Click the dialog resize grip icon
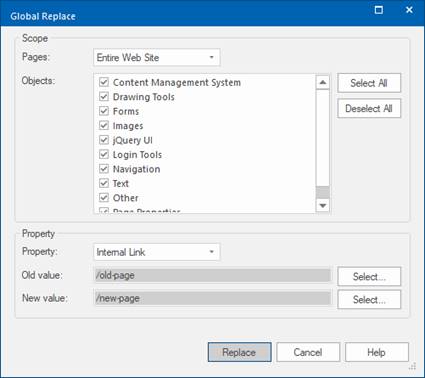The width and height of the screenshot is (425, 378). (x=413, y=366)
